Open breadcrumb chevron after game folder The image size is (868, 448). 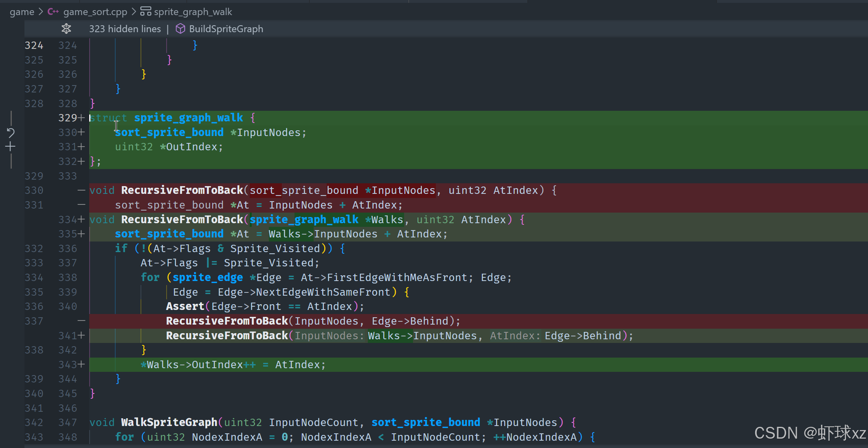point(41,12)
